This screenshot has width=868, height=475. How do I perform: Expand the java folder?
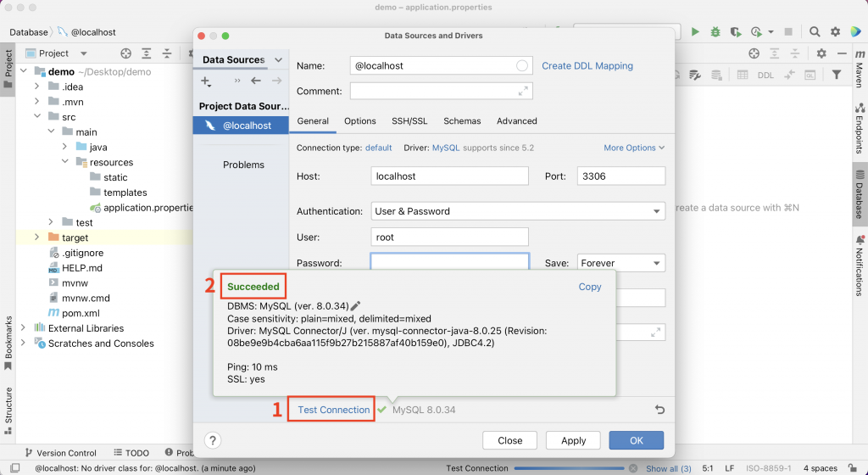coord(64,147)
